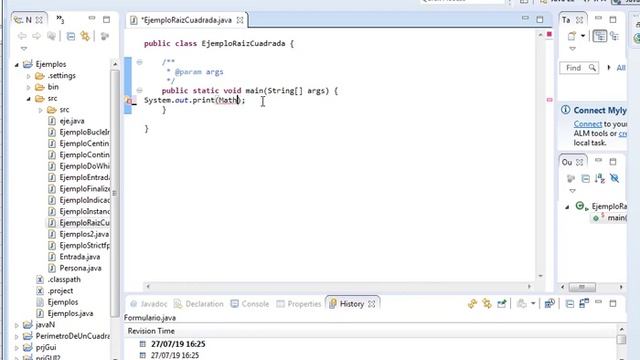640x360 pixels.
Task: Click Back arrow in Navigator toolbar
Action: [22, 36]
